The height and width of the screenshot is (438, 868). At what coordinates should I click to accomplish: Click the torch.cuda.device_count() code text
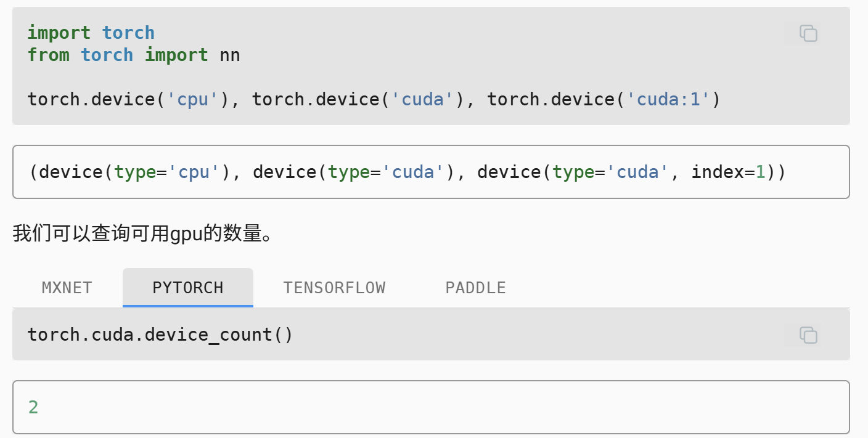pyautogui.click(x=160, y=335)
